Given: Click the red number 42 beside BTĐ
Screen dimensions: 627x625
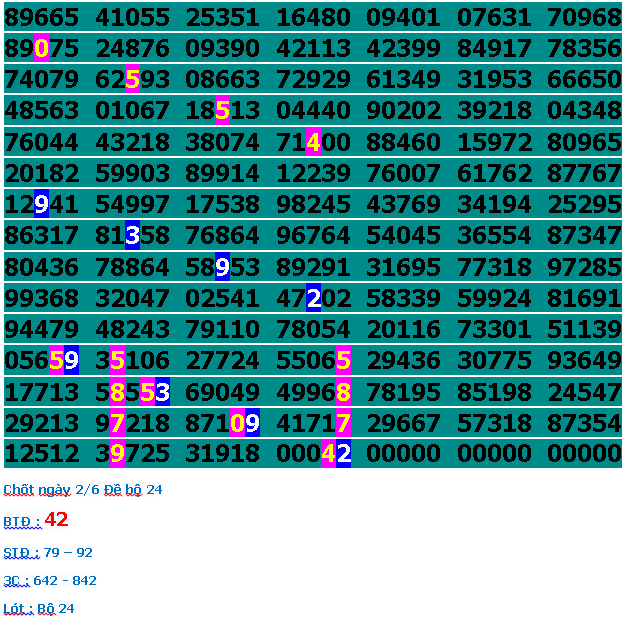Looking at the screenshot, I should coord(56,520).
